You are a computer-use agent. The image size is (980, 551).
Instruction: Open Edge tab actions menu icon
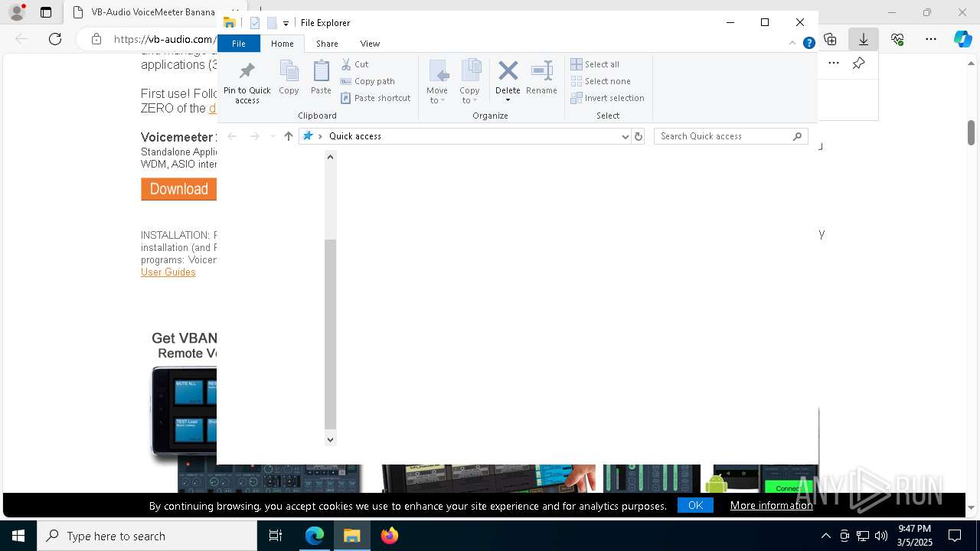[x=46, y=12]
